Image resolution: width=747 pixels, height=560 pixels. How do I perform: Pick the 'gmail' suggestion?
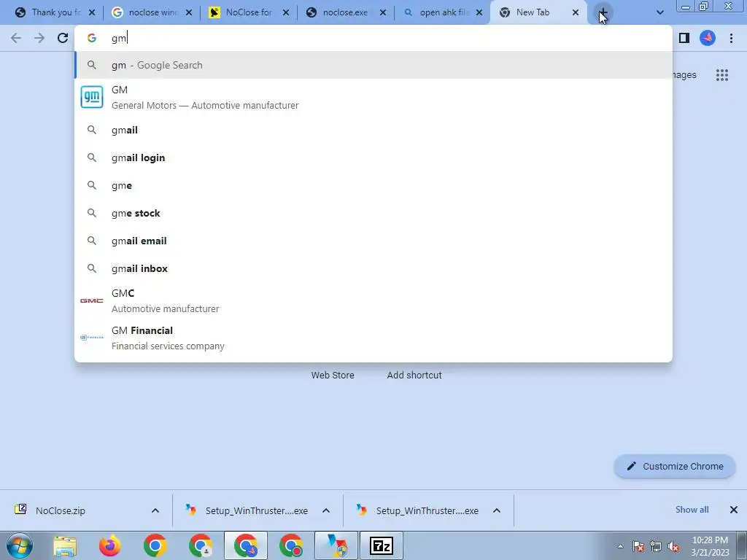(373, 130)
